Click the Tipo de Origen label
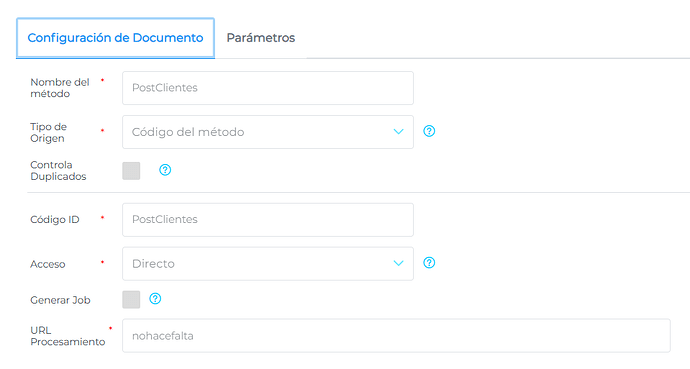Screen dimensions: 690x369 [48, 132]
